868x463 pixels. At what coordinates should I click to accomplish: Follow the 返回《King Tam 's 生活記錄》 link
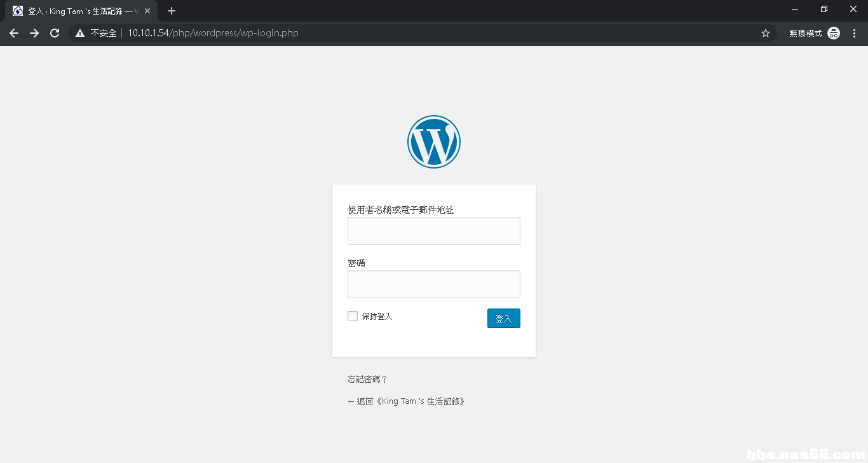[406, 401]
